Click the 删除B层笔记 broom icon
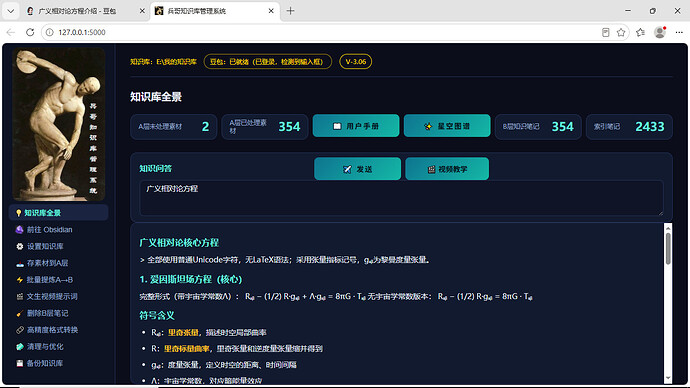Image resolution: width=690 pixels, height=388 pixels. click(x=19, y=313)
